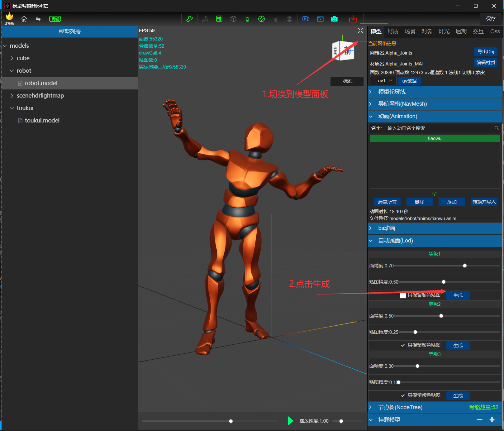The image size is (504, 431).
Task: Click the blue clapperboard icon
Action: (x=320, y=19)
